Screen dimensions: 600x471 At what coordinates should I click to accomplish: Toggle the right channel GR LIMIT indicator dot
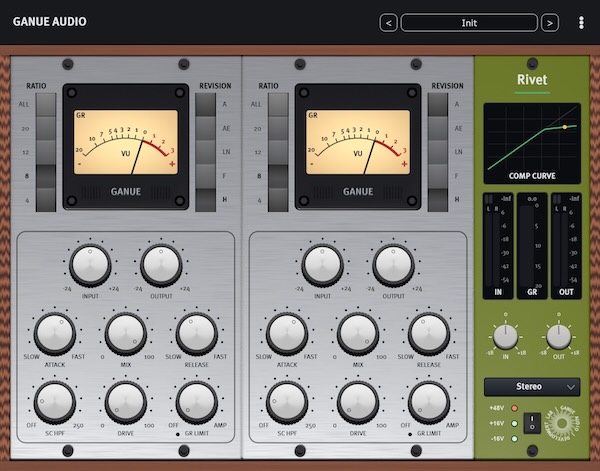410,434
